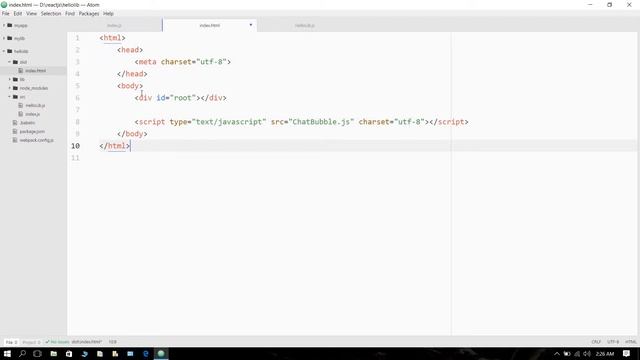The height and width of the screenshot is (360, 640).
Task: Click the No Issues linter status
Action: (x=58, y=342)
